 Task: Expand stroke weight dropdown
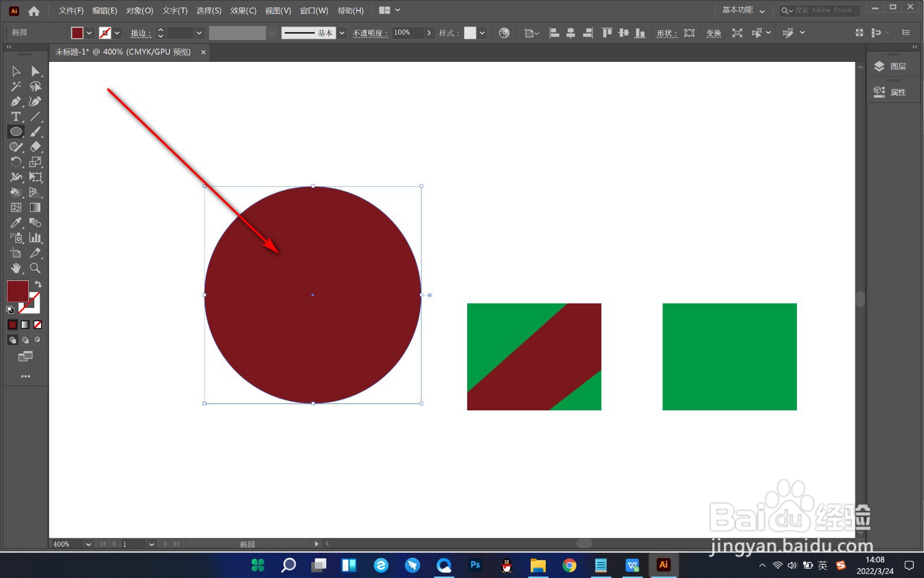pos(199,33)
